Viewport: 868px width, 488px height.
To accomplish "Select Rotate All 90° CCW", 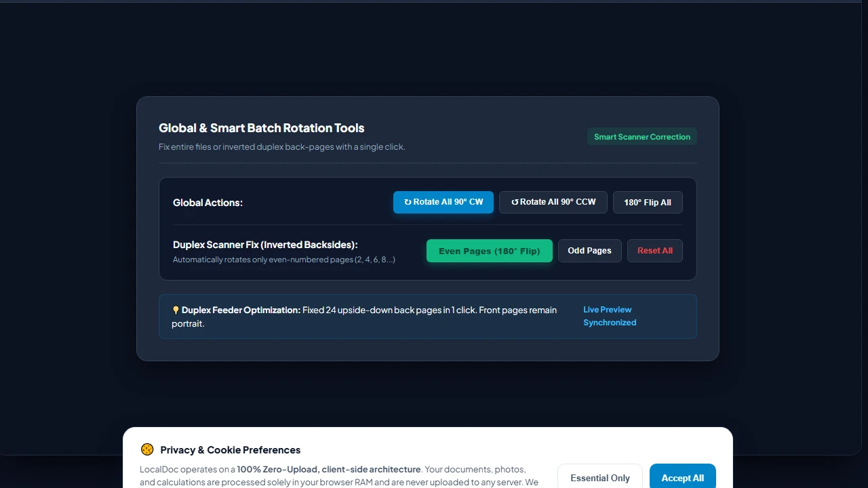I will point(553,202).
